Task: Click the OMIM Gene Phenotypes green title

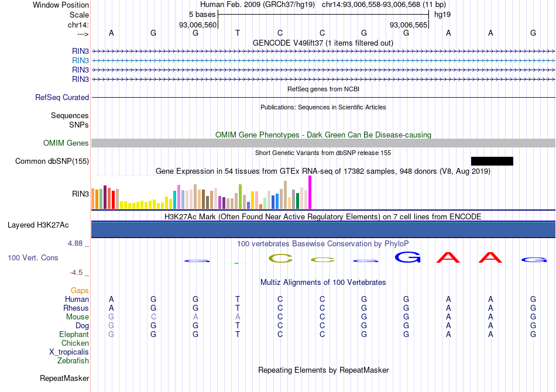Action: click(x=323, y=135)
